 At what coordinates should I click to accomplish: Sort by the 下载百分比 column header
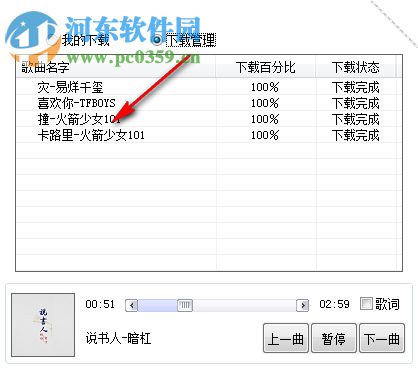click(x=266, y=67)
